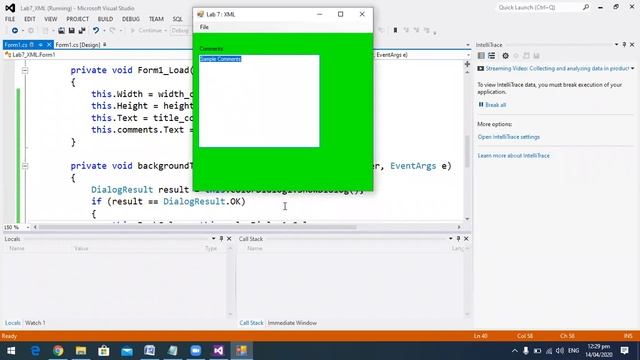
Task: Click the Undo toolbar icon
Action: [96, 31]
